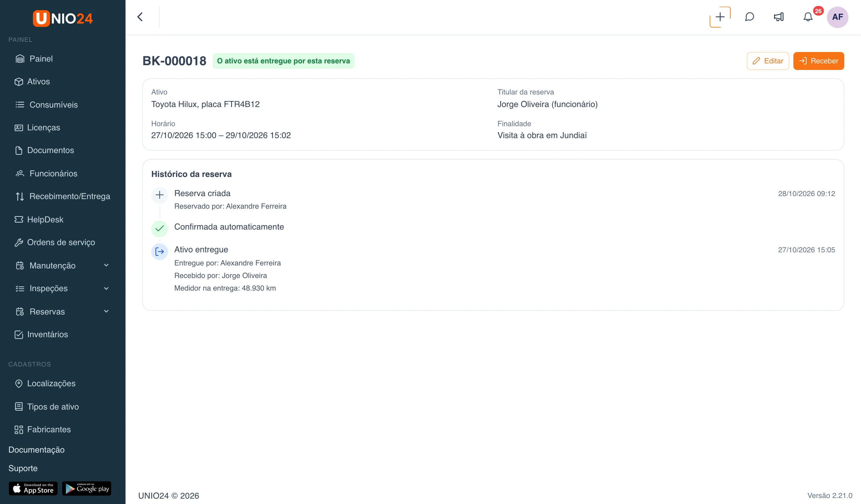Click Versão 2.21.0 footer text
This screenshot has width=861, height=504.
[x=830, y=495]
